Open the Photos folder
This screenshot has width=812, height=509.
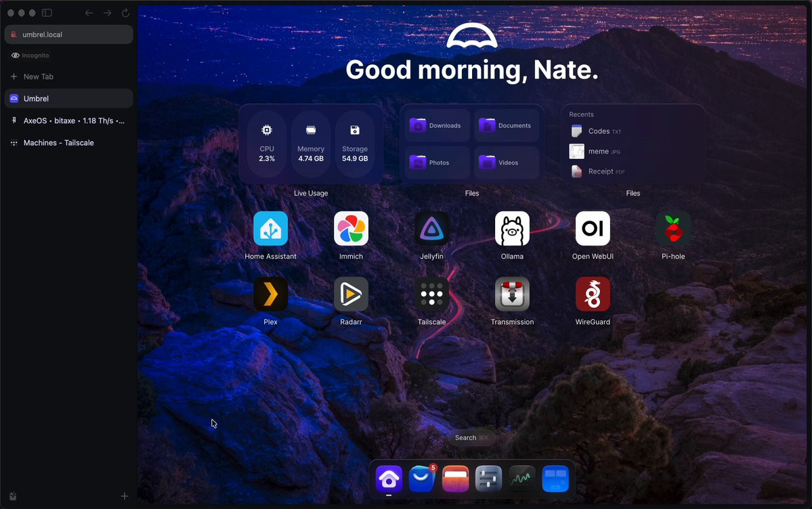coord(437,162)
